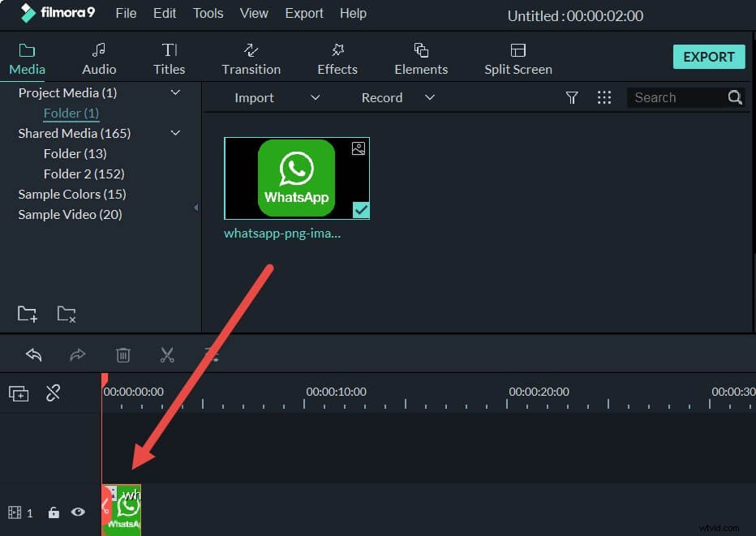
Task: Click the green EXPORT button
Action: point(708,57)
